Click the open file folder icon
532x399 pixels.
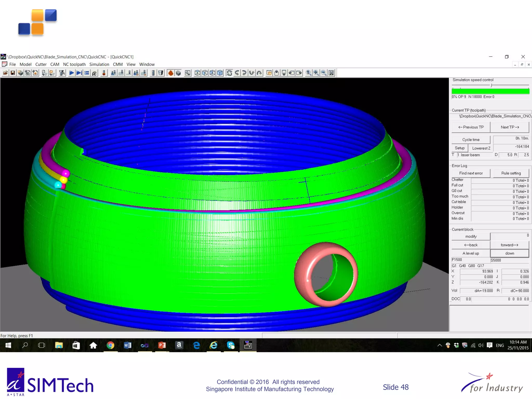coord(5,73)
